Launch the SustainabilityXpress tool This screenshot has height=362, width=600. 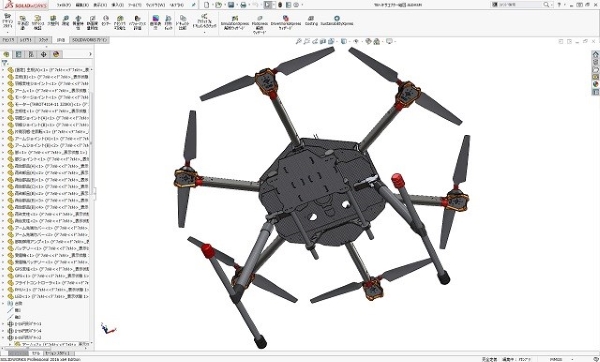[x=337, y=21]
